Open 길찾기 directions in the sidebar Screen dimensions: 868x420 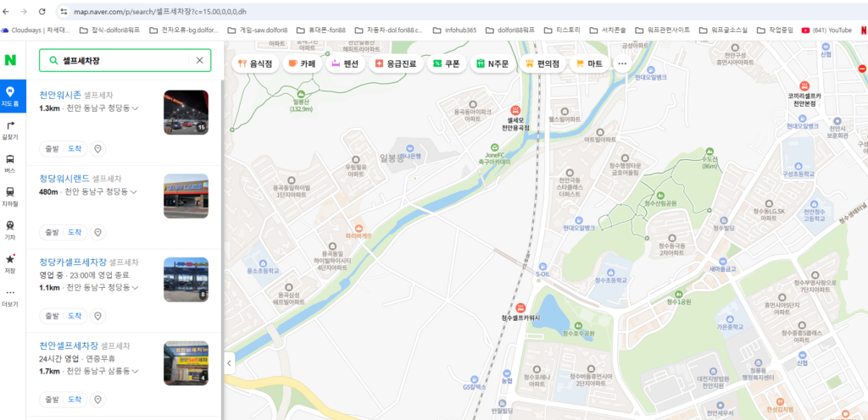pyautogui.click(x=10, y=129)
